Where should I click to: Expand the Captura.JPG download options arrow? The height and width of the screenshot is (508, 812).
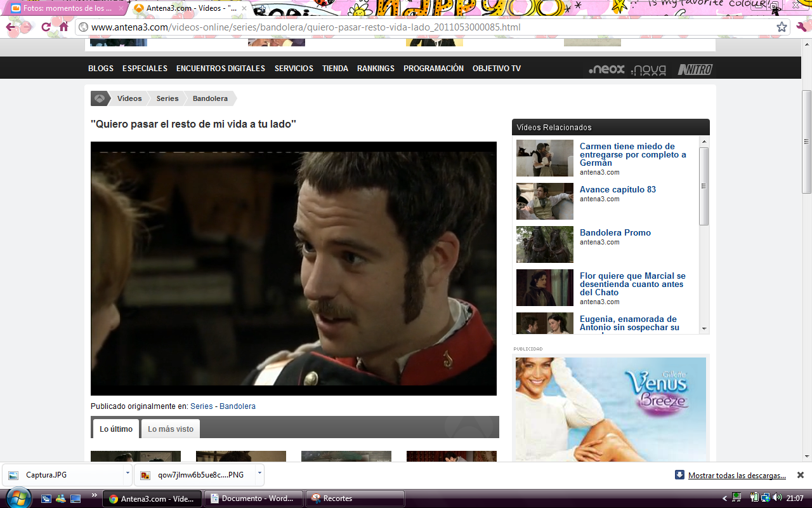pyautogui.click(x=128, y=474)
